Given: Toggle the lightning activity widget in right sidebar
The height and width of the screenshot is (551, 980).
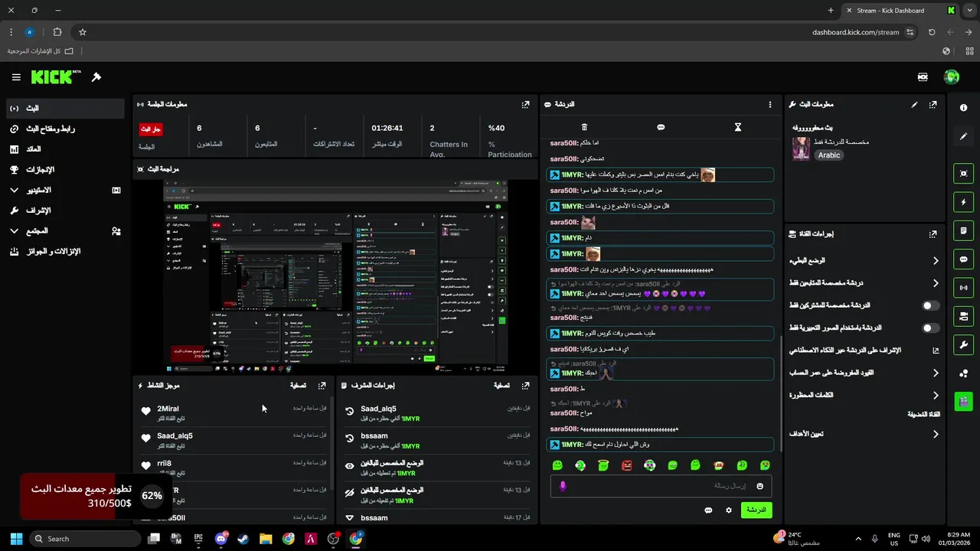Looking at the screenshot, I should coord(963,202).
